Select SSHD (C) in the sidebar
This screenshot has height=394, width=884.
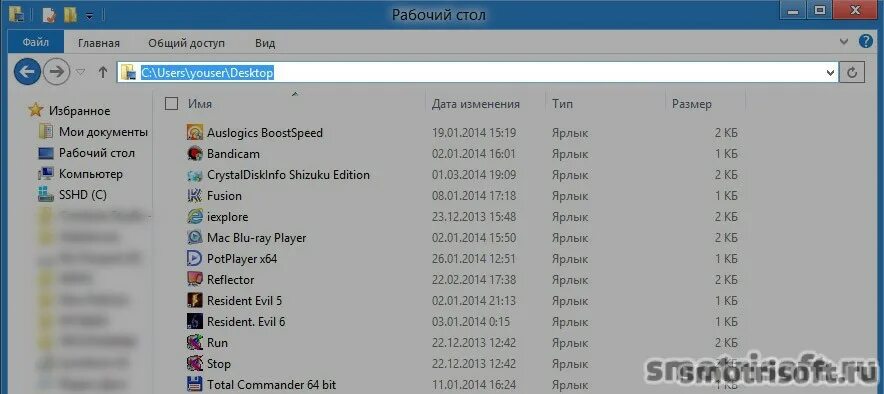(82, 195)
